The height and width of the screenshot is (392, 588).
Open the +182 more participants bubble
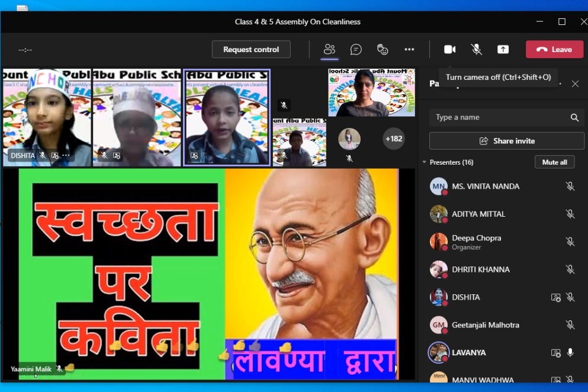click(x=394, y=139)
